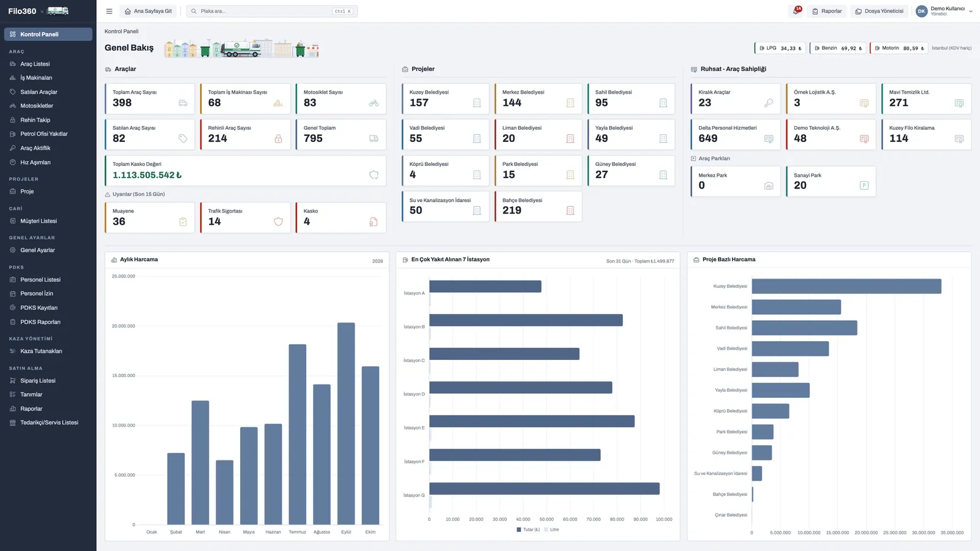Click the truck icon in Genel Toplam card
The width and height of the screenshot is (980, 551).
click(x=374, y=139)
